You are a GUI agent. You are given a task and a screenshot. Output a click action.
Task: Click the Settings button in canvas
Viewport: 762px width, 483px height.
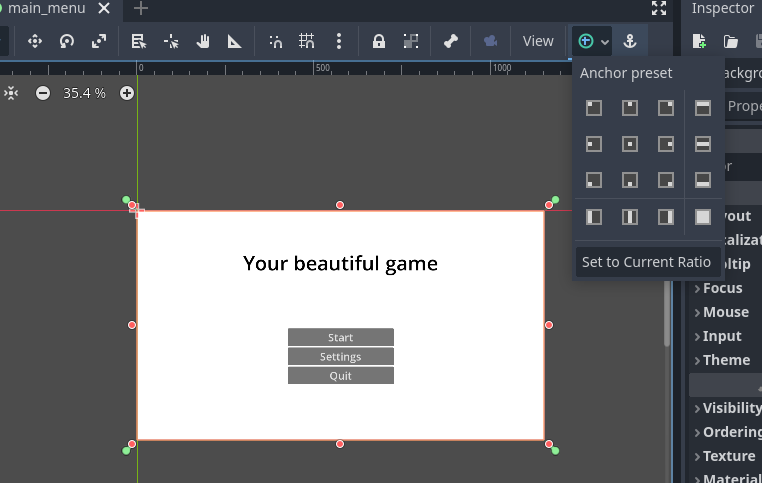341,357
